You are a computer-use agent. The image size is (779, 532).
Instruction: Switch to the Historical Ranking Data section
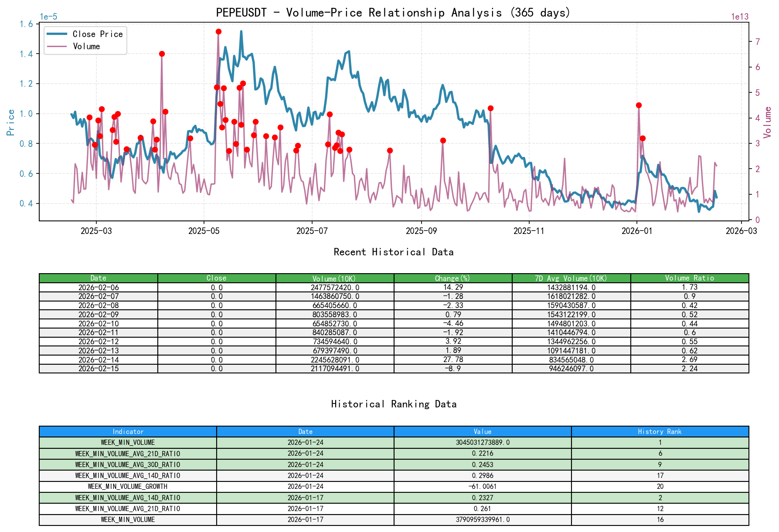coord(393,404)
